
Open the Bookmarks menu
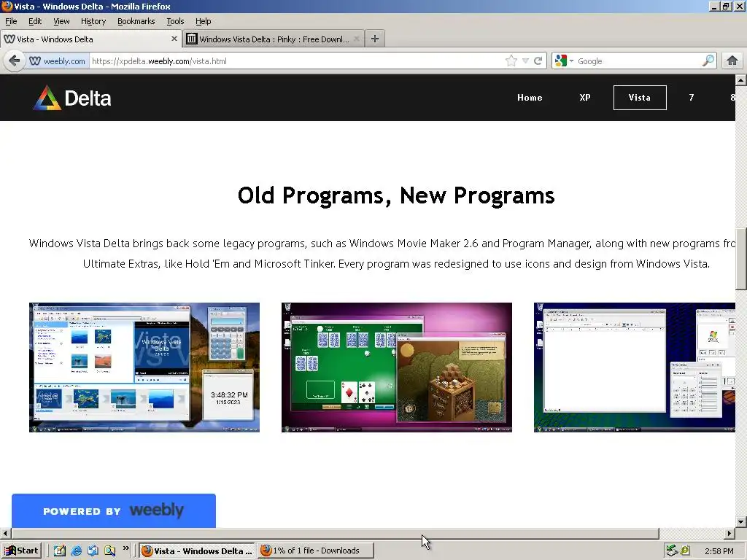136,21
